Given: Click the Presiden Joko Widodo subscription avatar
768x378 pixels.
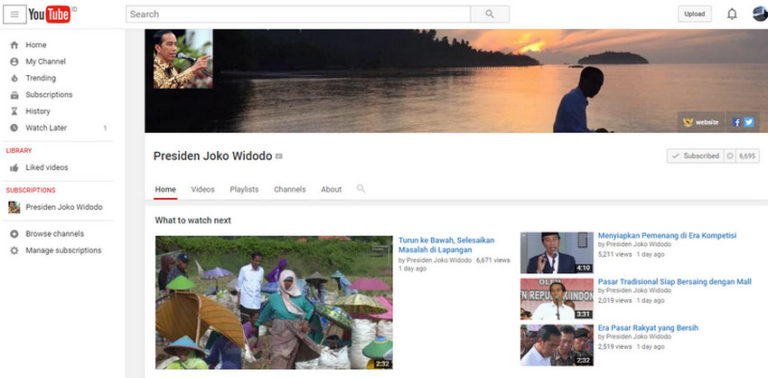Looking at the screenshot, I should [14, 207].
